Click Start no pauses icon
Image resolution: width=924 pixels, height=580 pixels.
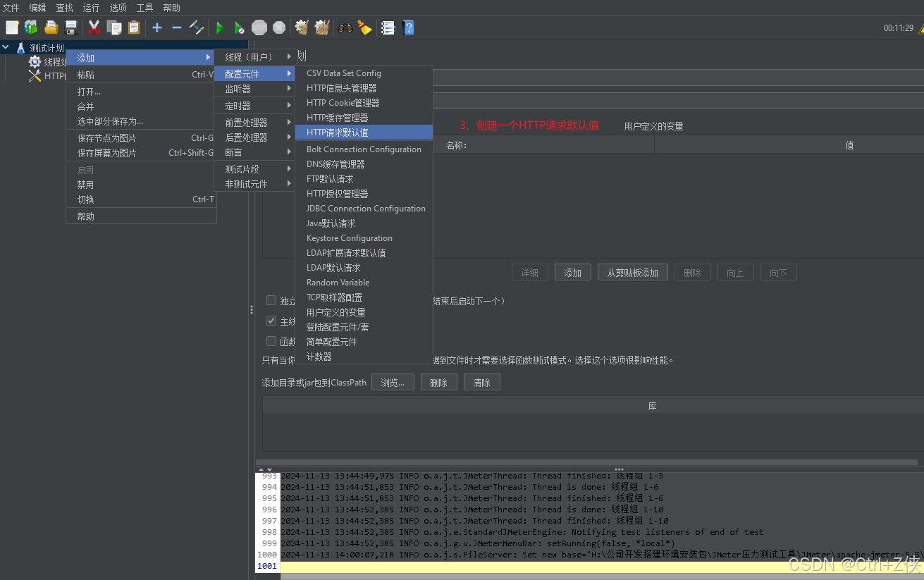tap(240, 27)
